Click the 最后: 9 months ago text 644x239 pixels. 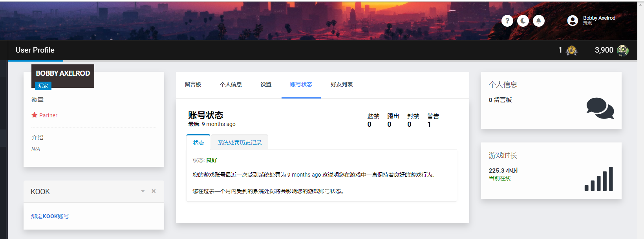click(212, 124)
